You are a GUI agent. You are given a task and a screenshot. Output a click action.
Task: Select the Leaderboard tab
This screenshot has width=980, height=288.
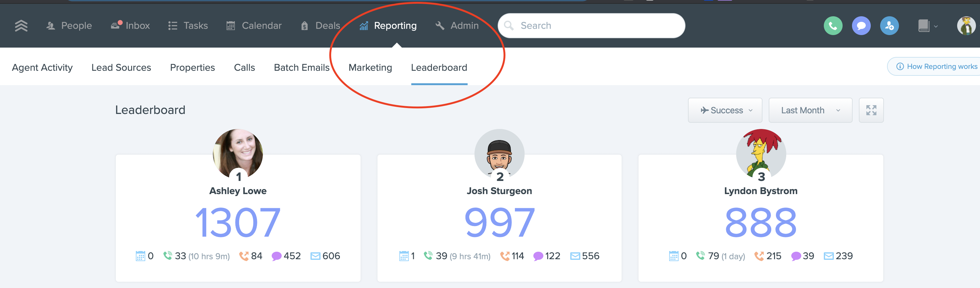(x=439, y=67)
